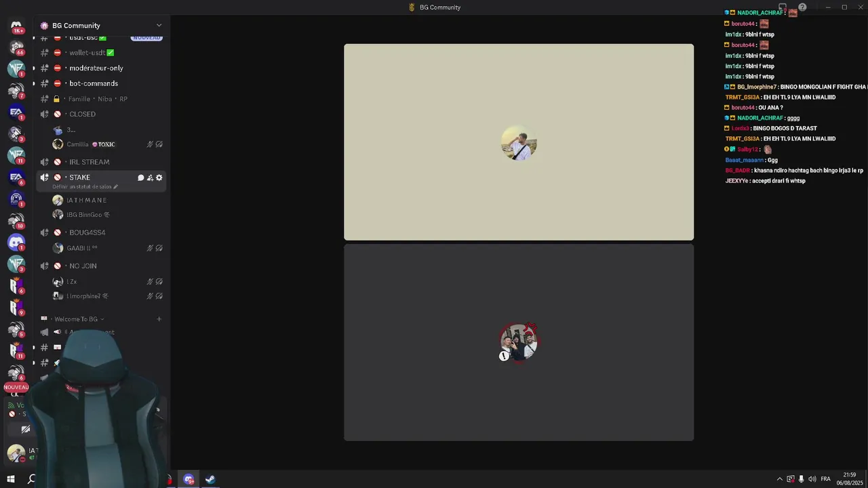Join the NO JOIN voice channel
Screen dimensions: 868x488
click(102, 266)
